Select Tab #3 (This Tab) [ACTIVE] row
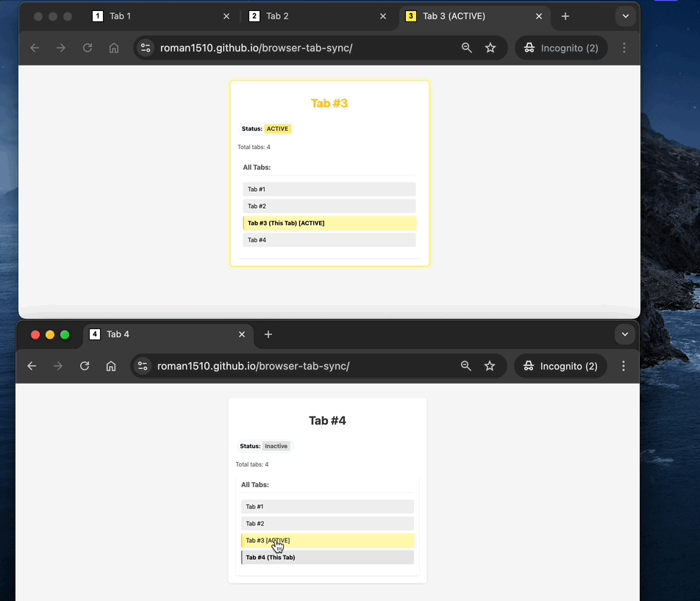Image resolution: width=700 pixels, height=601 pixels. 329,223
